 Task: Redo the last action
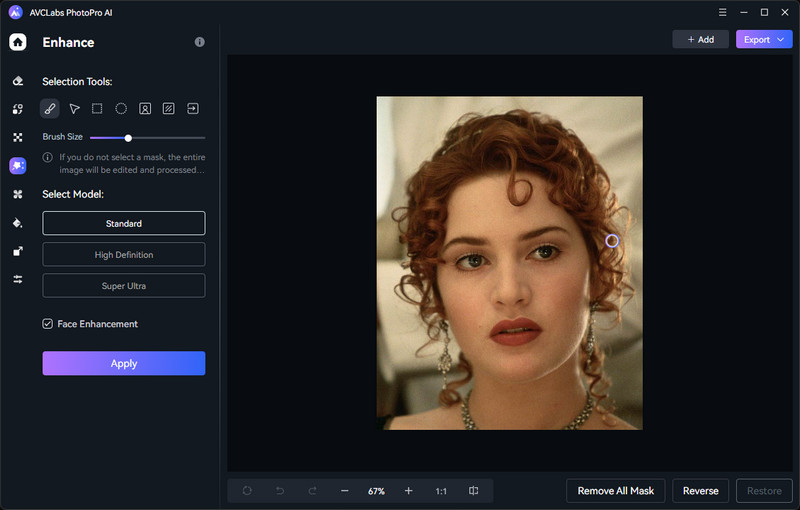[312, 491]
